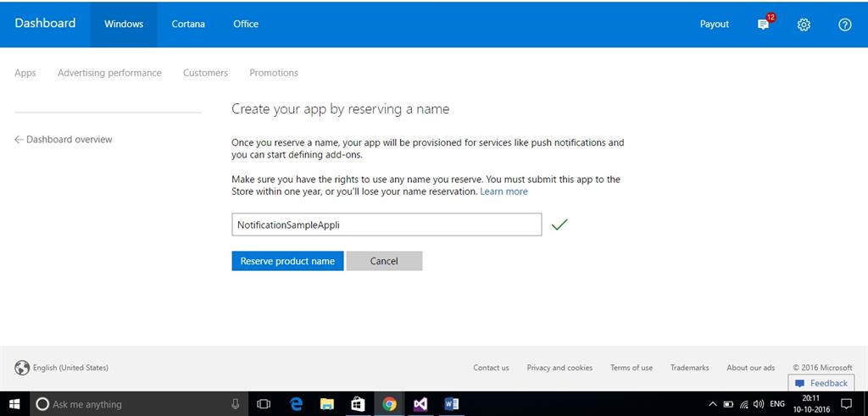Open Visual Studio from the taskbar
This screenshot has width=868, height=416.
tap(420, 404)
